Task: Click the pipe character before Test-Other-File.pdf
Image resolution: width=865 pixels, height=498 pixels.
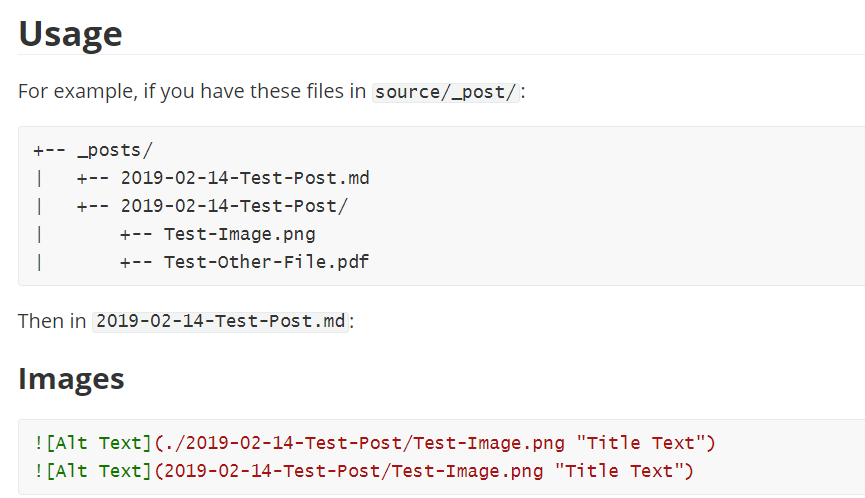Action: (x=38, y=263)
